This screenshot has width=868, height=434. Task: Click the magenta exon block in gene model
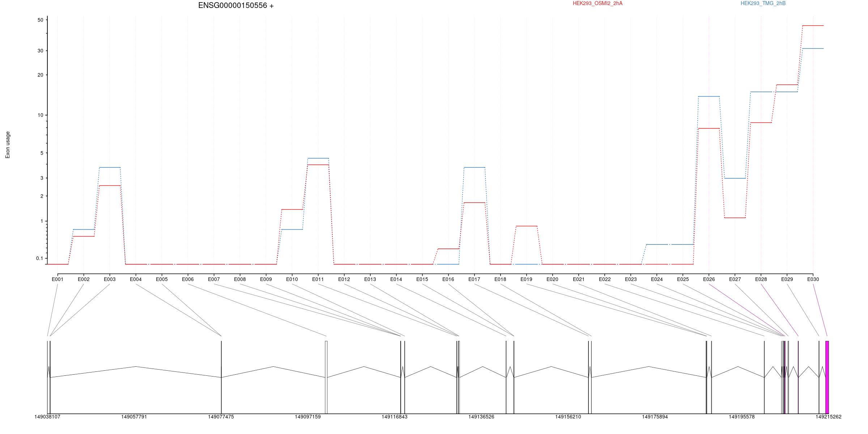coord(827,377)
